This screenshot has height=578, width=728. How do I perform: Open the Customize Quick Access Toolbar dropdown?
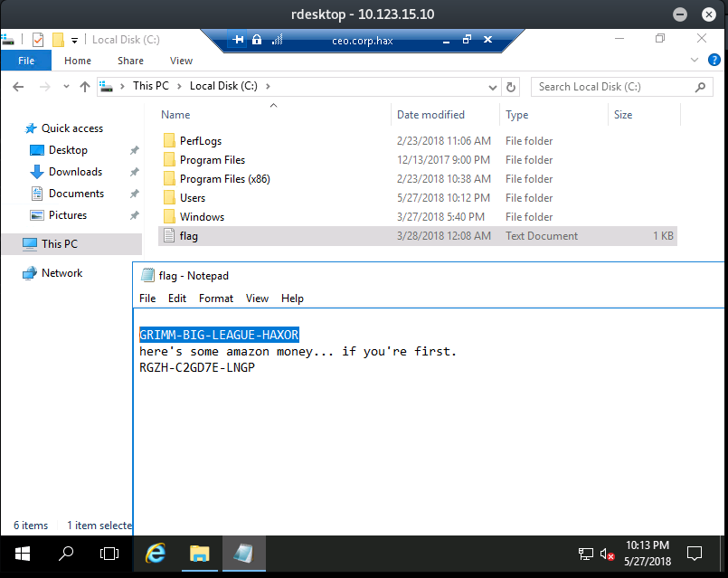(74, 40)
